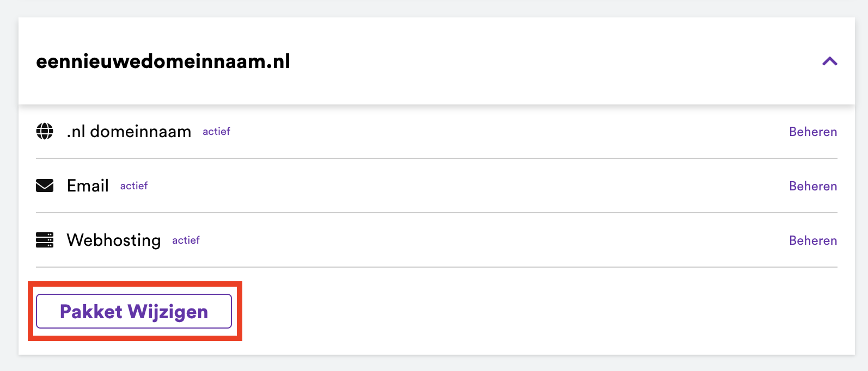868x371 pixels.
Task: Collapse the eennieuwedomeinnaam.nl panel with the chevron
Action: pyautogui.click(x=829, y=61)
